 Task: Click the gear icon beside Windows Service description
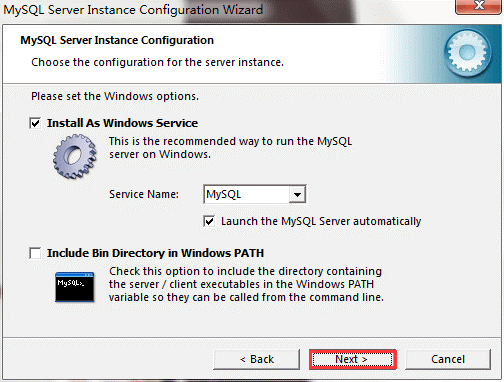[75, 156]
